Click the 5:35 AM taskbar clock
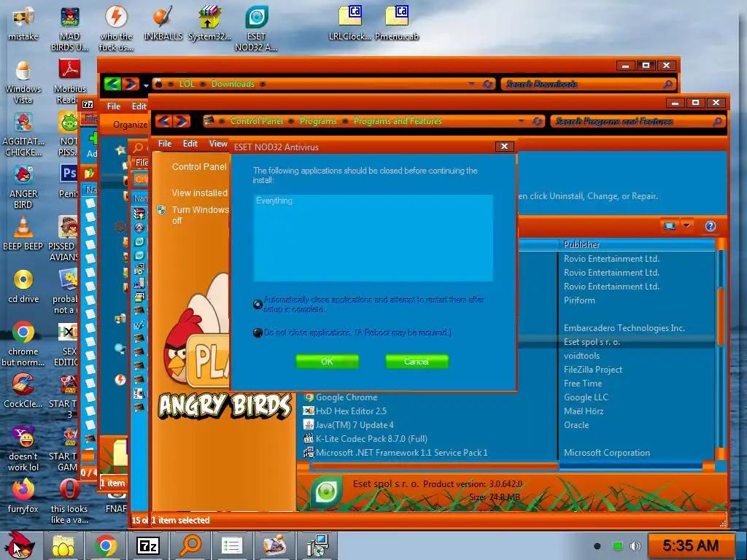 coord(690,545)
